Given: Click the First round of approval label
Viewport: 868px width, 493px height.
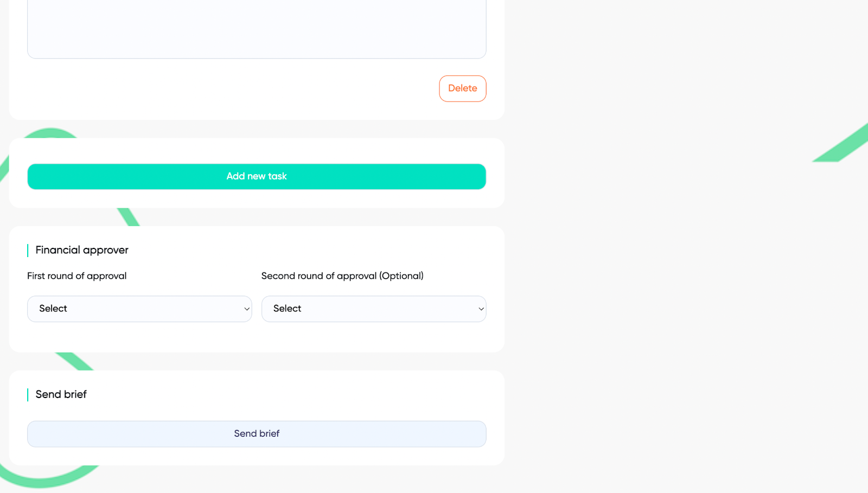Looking at the screenshot, I should coord(76,276).
